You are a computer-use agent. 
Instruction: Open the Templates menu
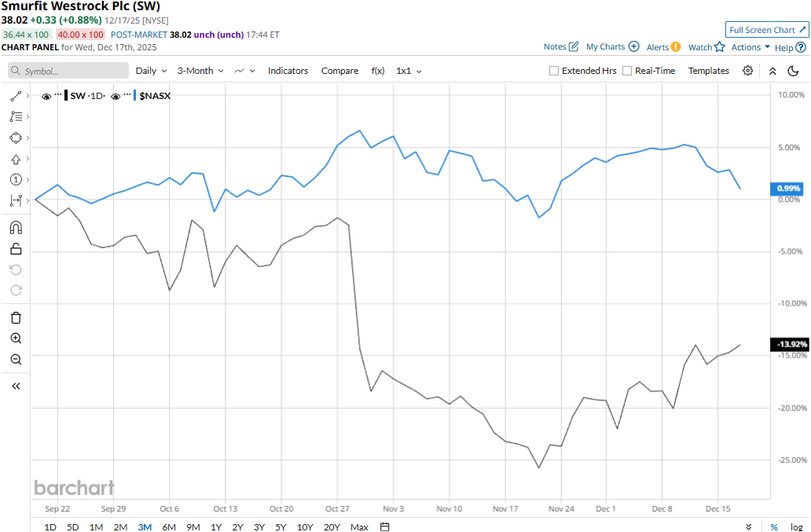(709, 71)
